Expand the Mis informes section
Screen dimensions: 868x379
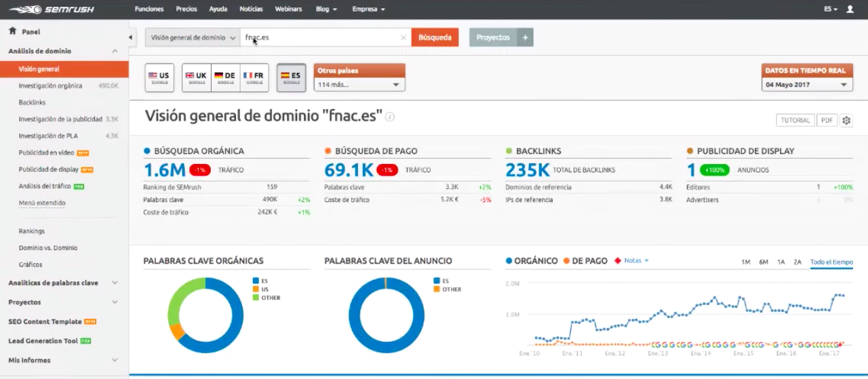coord(115,360)
